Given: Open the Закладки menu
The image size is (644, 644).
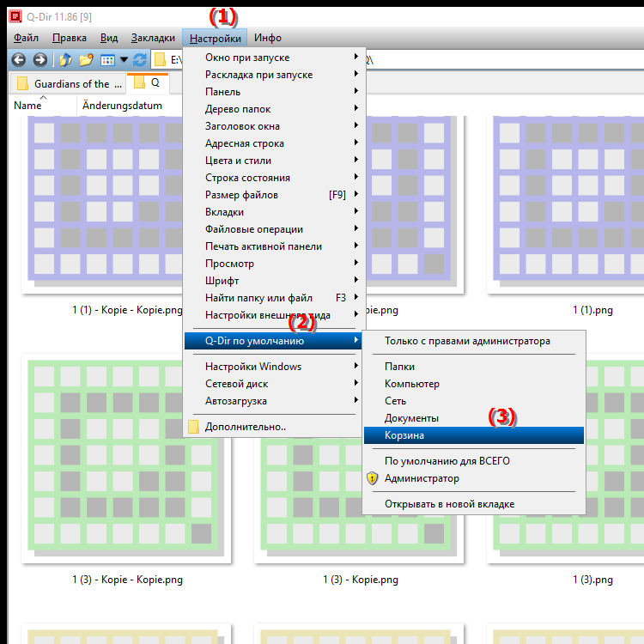Looking at the screenshot, I should (x=153, y=38).
